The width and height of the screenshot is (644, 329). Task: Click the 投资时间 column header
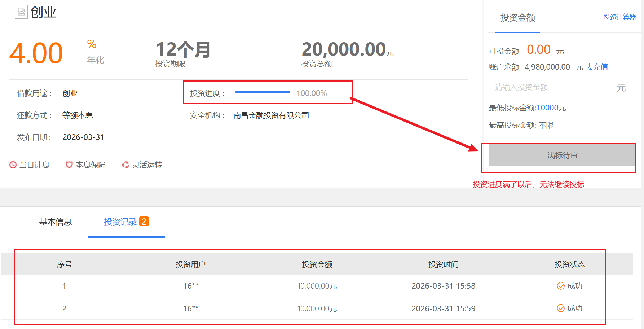click(x=443, y=264)
